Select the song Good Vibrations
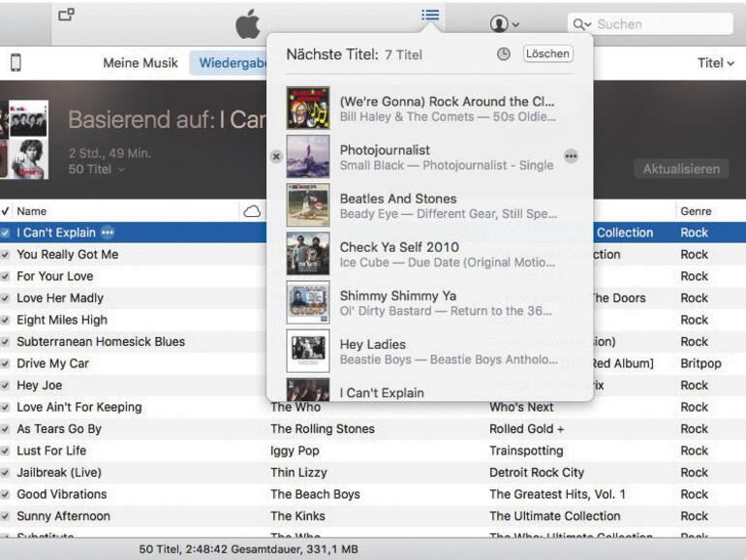Screen dimensions: 746x560 [62, 494]
